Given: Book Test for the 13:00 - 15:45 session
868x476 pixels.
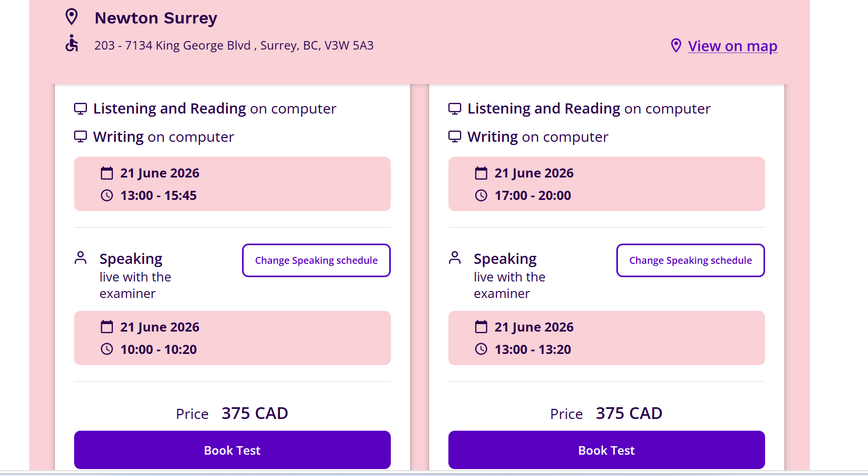Looking at the screenshot, I should tap(232, 450).
